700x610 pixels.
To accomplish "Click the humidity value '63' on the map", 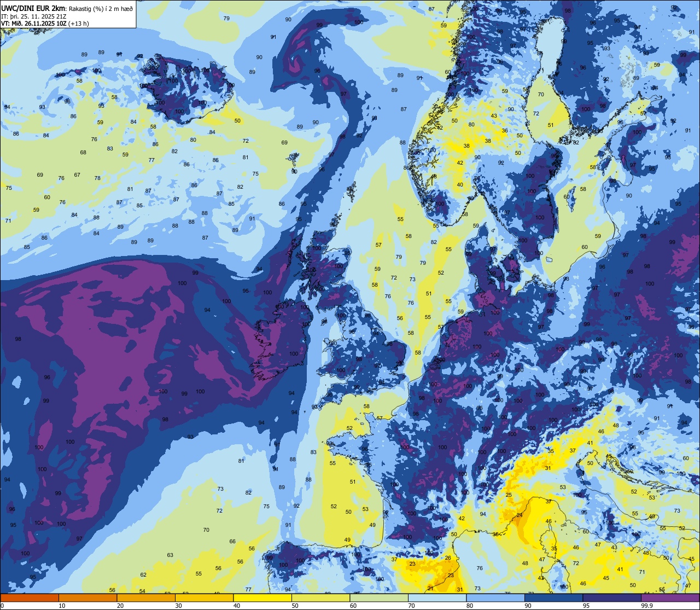I will [170, 555].
